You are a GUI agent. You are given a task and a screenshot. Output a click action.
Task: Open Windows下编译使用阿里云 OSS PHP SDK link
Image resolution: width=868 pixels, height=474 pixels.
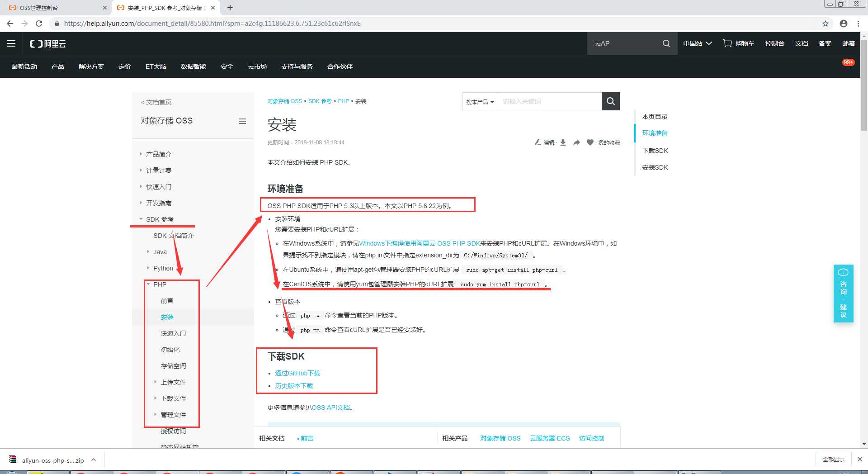420,243
